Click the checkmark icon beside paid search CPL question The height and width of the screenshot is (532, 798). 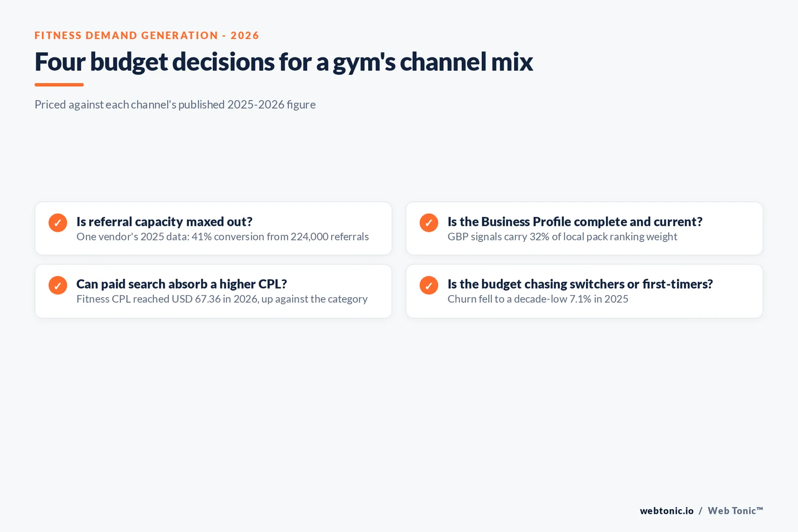pos(58,285)
